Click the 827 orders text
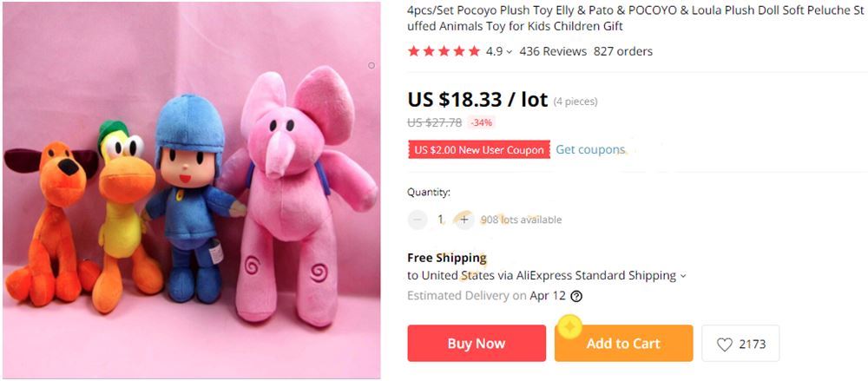868x381 pixels. 623,51
